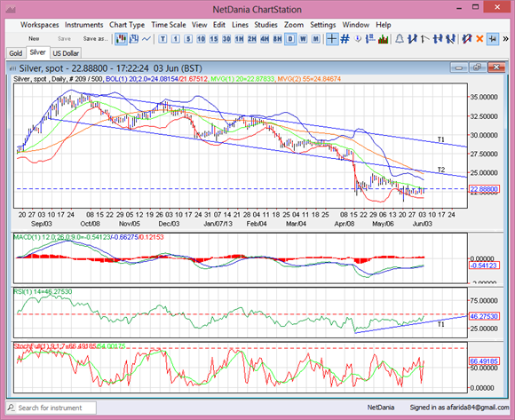Viewport: 515px width, 420px height.
Task: Select the bar chart type icon
Action: click(x=134, y=39)
